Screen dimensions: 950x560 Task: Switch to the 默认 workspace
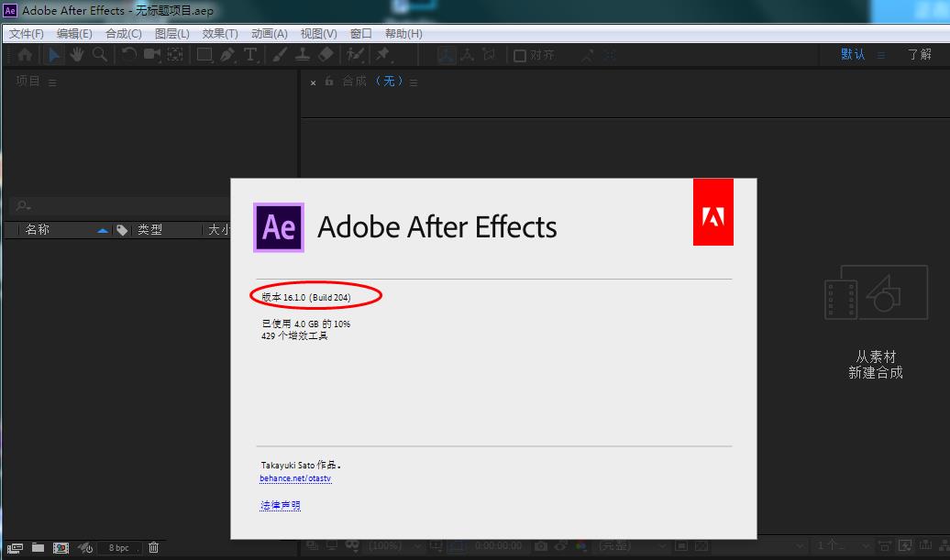tap(853, 54)
